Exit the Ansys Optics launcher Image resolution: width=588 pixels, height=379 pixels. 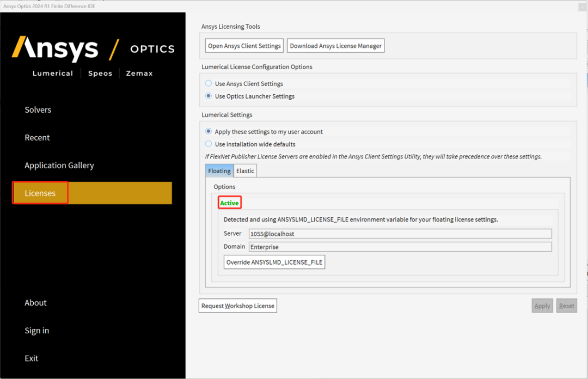click(32, 358)
